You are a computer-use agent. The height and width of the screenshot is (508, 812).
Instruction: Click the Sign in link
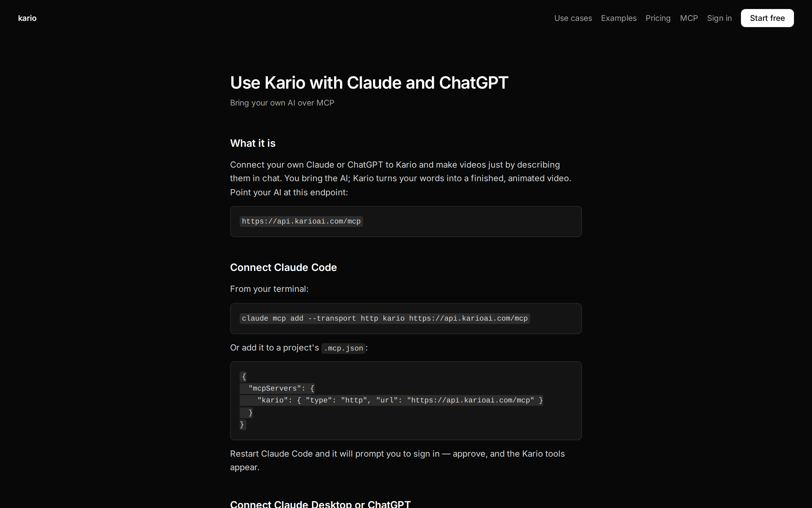point(720,18)
